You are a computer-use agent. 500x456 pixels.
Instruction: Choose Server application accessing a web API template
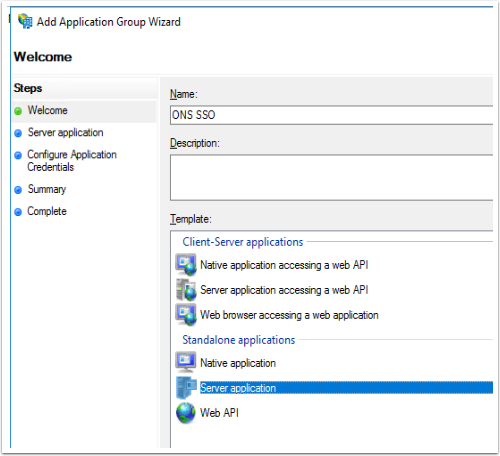point(284,290)
